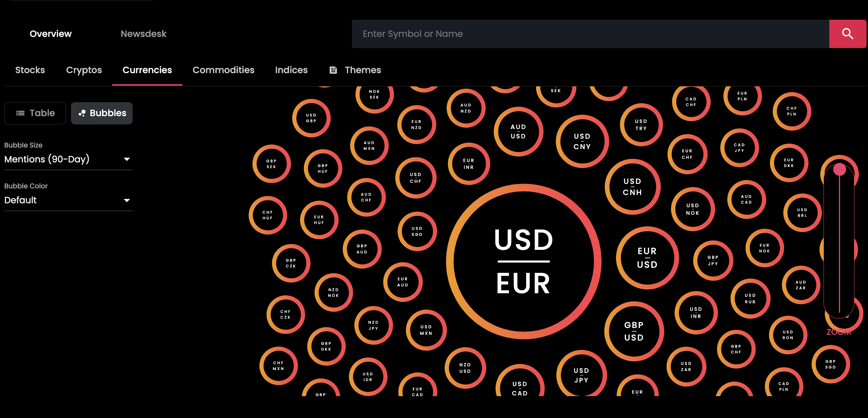Focus the Enter Symbol or Name field
Screen dimensions: 868x418
pos(591,34)
